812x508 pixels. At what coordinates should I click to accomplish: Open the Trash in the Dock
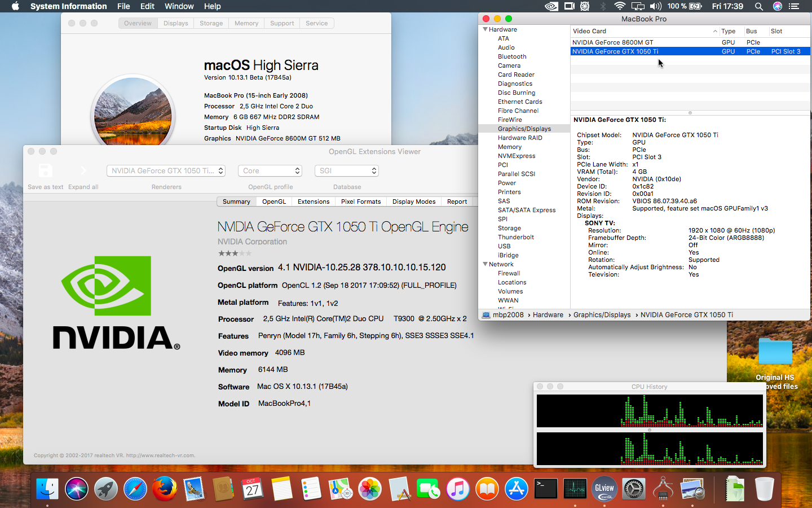point(764,489)
